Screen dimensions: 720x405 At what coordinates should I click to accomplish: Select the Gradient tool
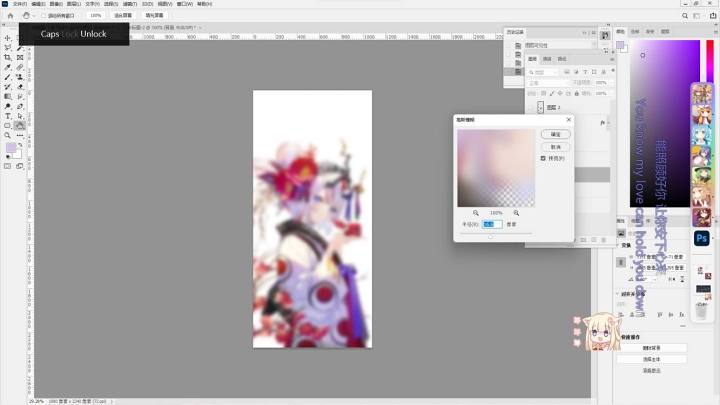pos(8,96)
